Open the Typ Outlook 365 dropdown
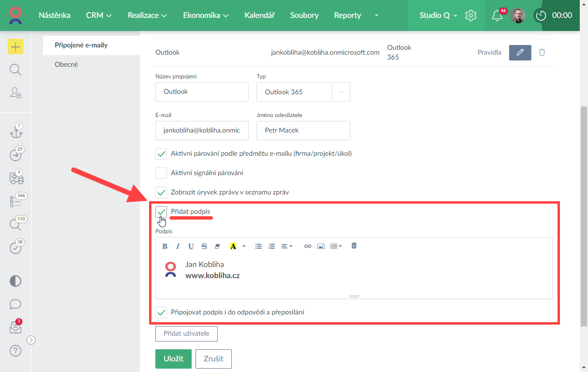The width and height of the screenshot is (588, 372). tap(303, 92)
